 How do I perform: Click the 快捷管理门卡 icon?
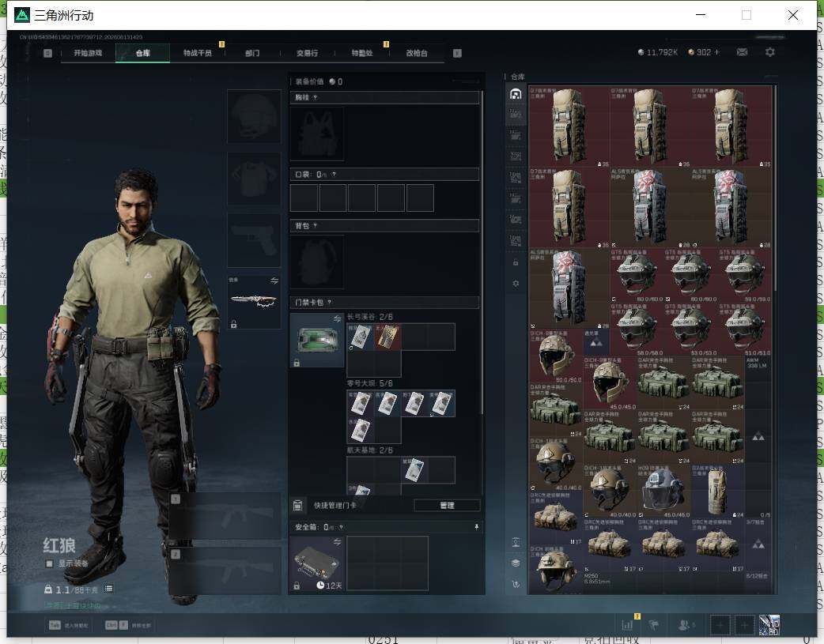[297, 505]
